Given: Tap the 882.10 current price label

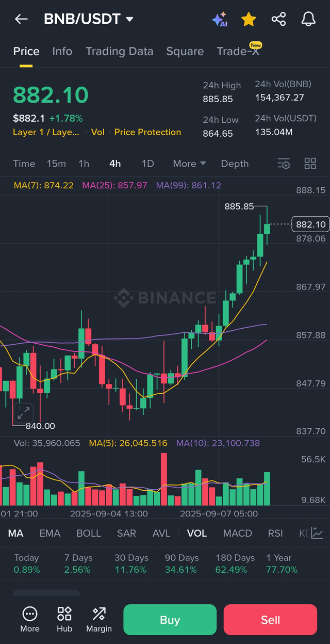Looking at the screenshot, I should click(x=310, y=224).
